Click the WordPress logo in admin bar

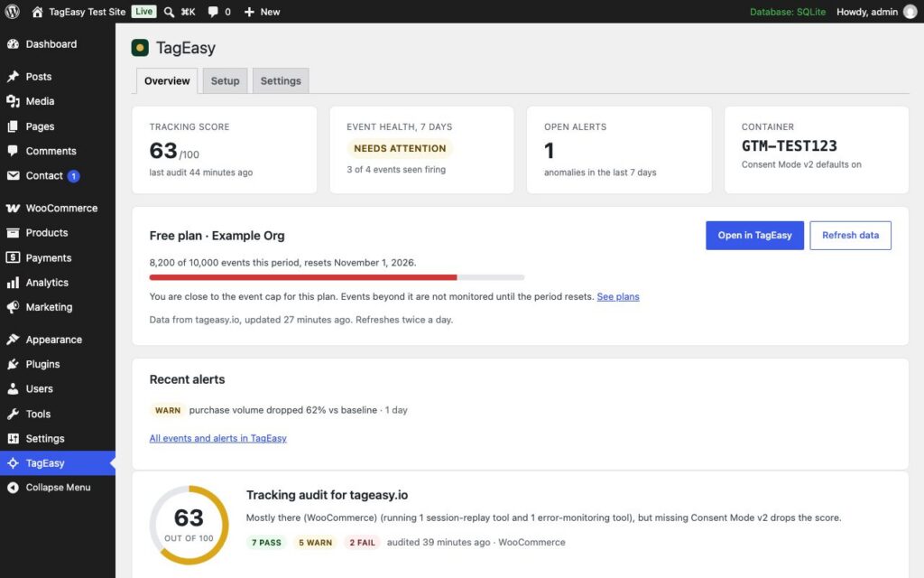[12, 12]
